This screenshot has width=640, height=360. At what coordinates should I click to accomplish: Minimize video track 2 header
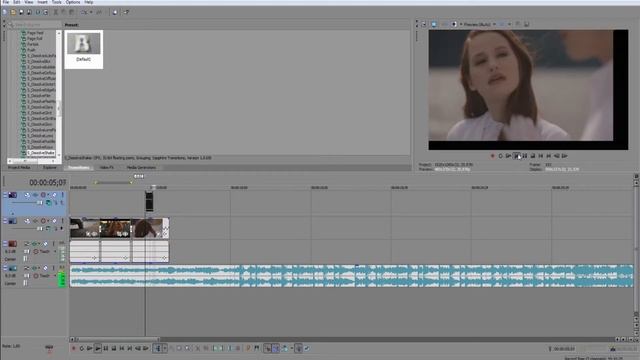pos(5,221)
